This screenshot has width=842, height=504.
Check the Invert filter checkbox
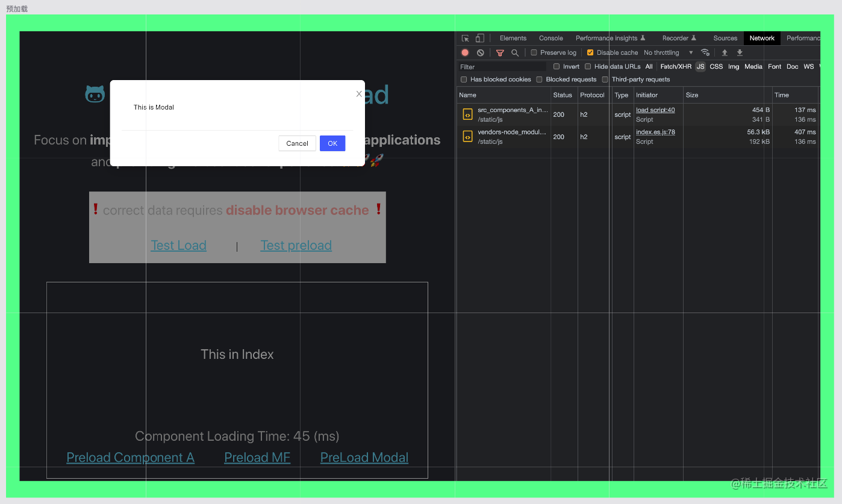click(557, 66)
